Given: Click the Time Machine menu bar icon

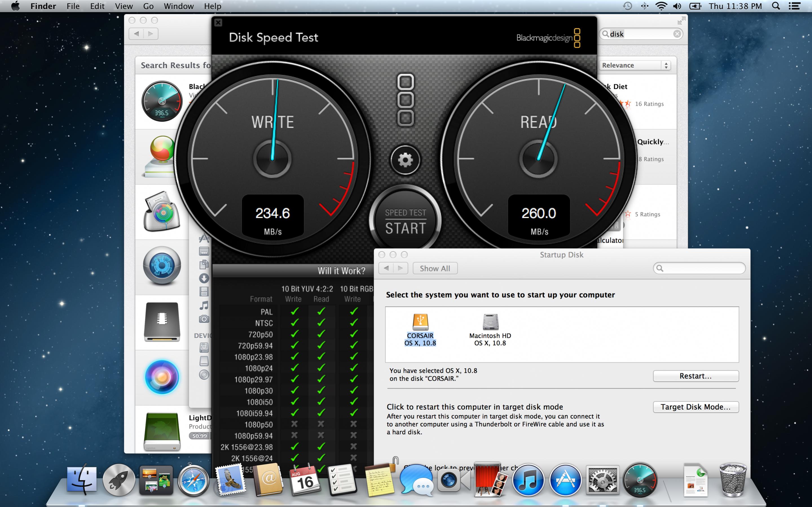Looking at the screenshot, I should pyautogui.click(x=628, y=6).
